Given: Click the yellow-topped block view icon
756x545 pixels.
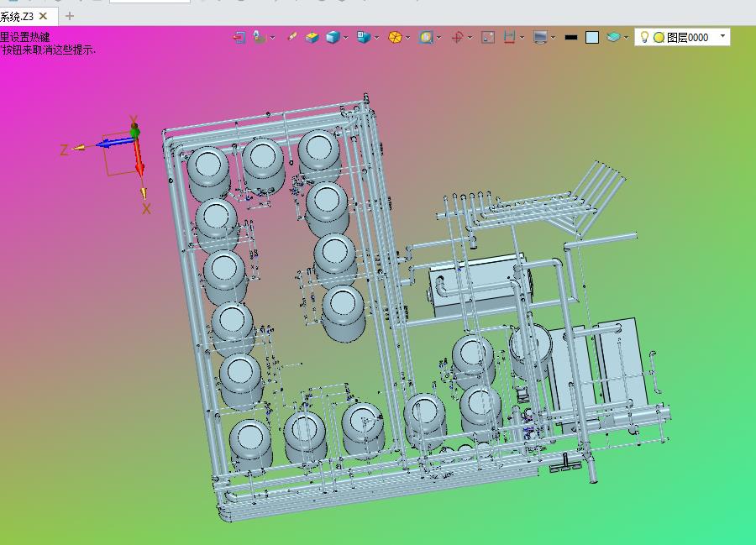Looking at the screenshot, I should pos(312,37).
